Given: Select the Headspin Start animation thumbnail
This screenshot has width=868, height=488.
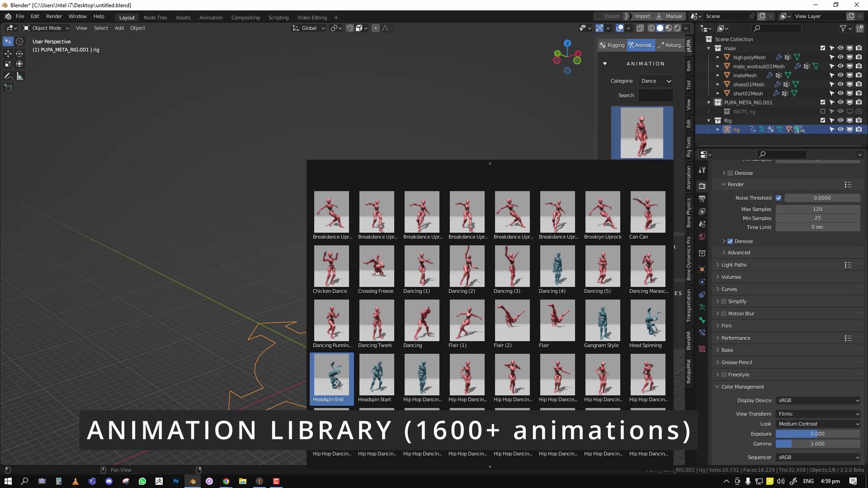Looking at the screenshot, I should click(x=376, y=374).
